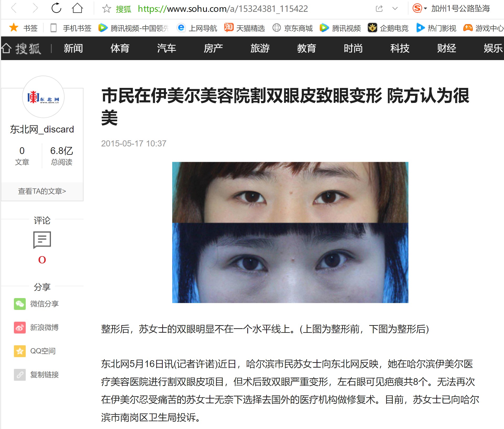
Task: Click the 0 文章 stat
Action: click(x=22, y=156)
